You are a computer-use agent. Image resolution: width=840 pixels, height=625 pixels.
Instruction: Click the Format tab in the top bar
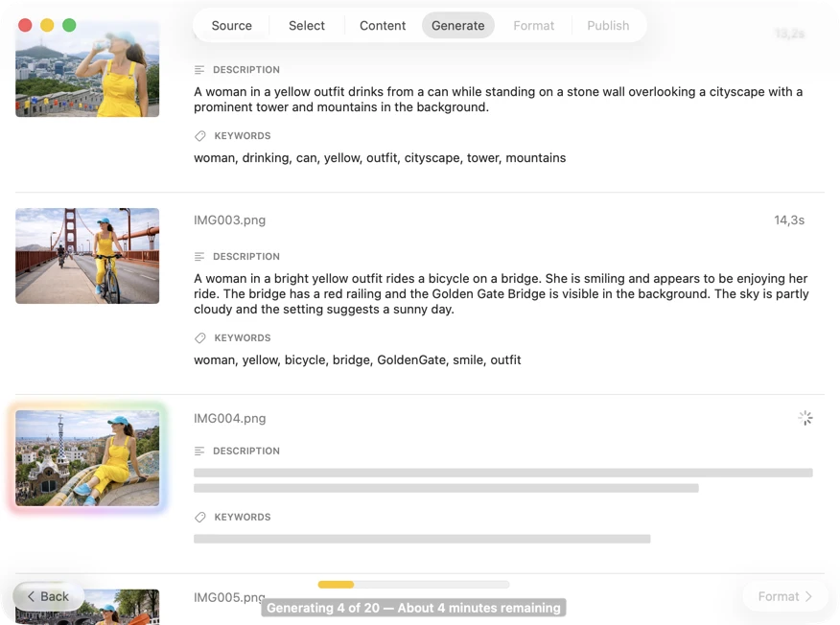(x=533, y=26)
